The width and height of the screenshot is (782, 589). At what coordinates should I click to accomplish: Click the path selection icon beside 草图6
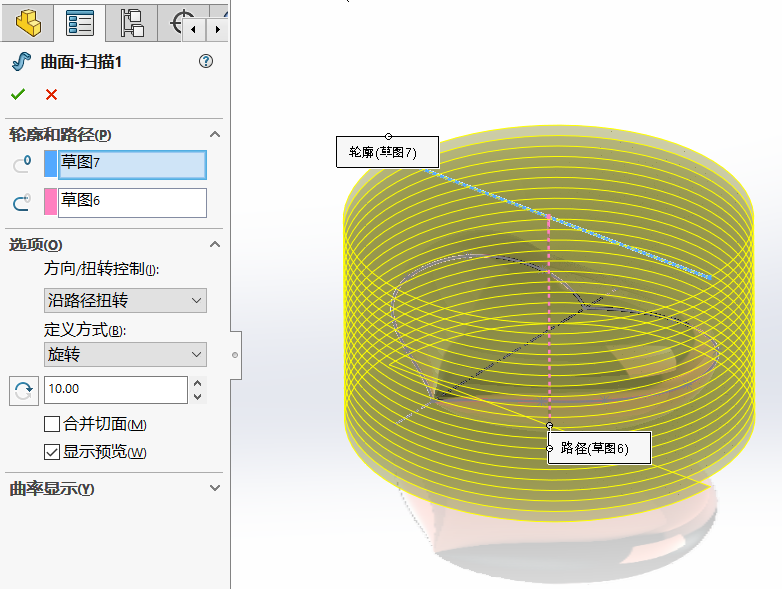(21, 202)
